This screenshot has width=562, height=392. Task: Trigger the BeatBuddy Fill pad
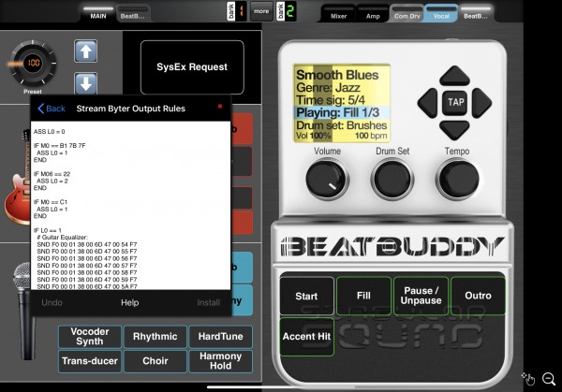click(x=363, y=296)
